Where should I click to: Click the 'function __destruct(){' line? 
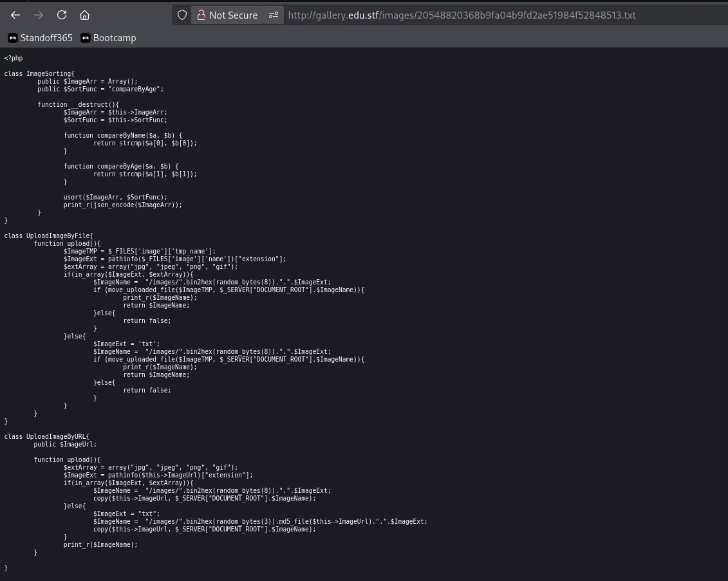coord(78,105)
